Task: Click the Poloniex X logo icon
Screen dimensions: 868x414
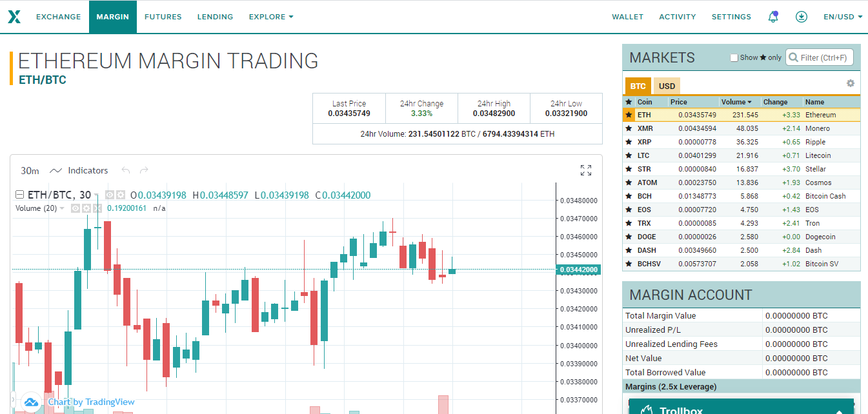Action: (x=14, y=17)
